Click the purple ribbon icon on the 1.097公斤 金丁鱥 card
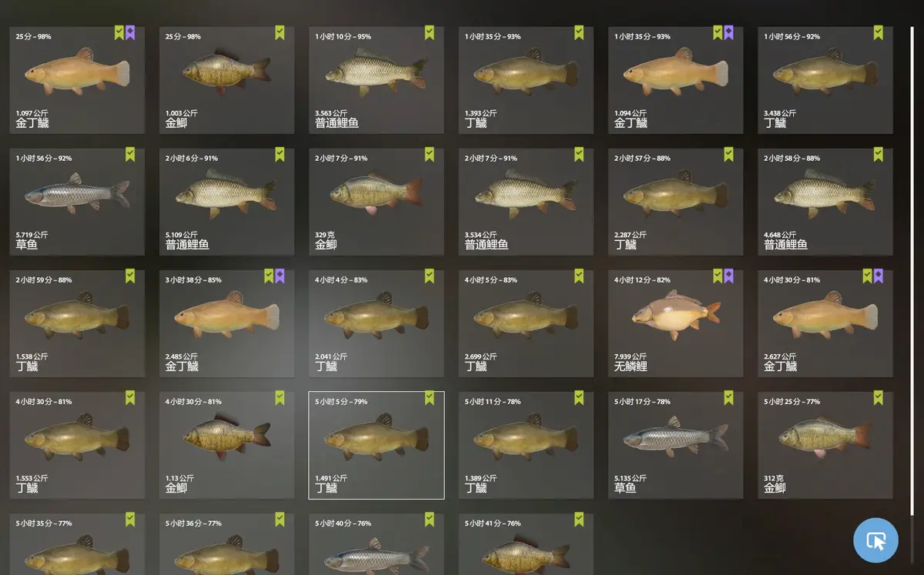 (x=130, y=32)
